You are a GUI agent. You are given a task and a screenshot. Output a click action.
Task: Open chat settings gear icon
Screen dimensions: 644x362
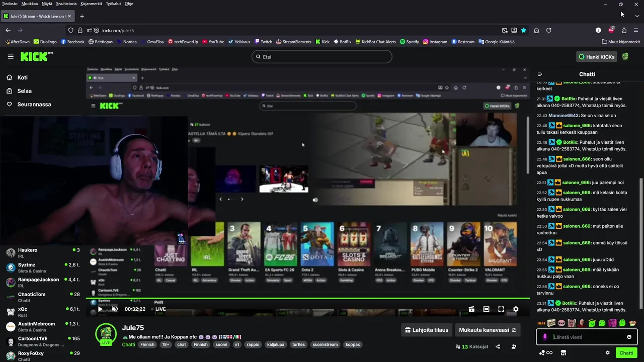(608, 353)
